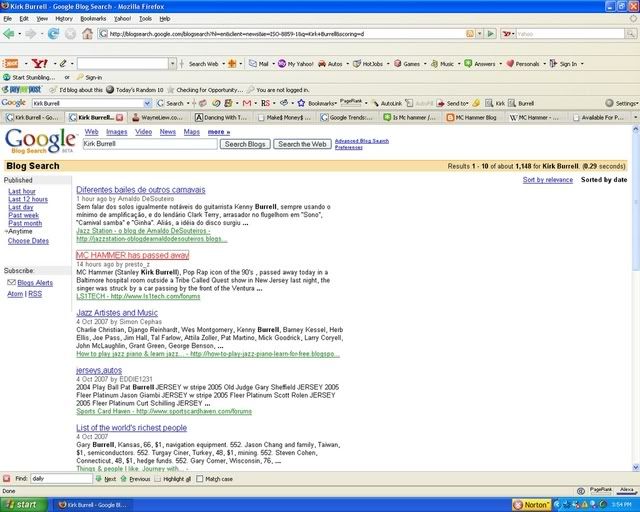This screenshot has height=512, width=640.
Task: Click the Firefox Back arrow button
Action: tap(9, 34)
